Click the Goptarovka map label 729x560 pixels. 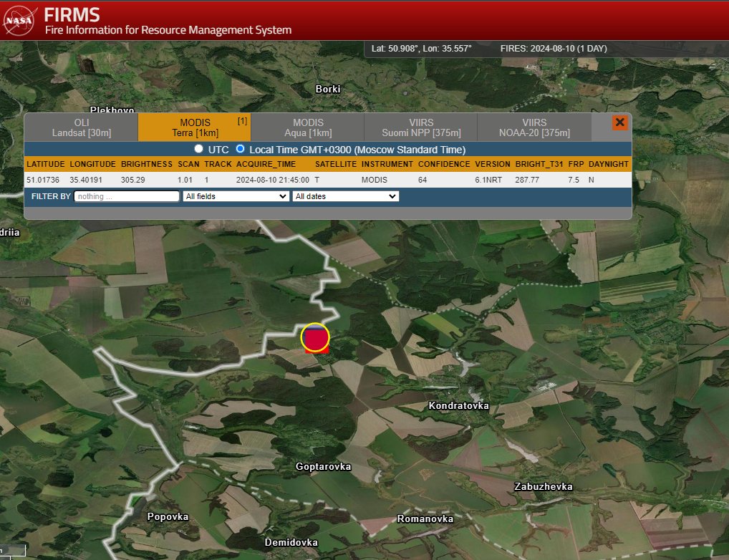pyautogui.click(x=323, y=466)
